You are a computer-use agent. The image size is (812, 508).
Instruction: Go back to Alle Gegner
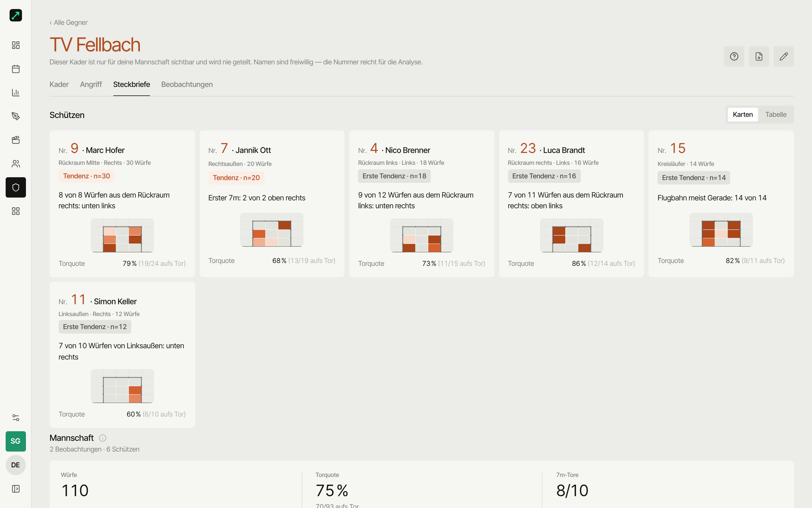pos(69,23)
